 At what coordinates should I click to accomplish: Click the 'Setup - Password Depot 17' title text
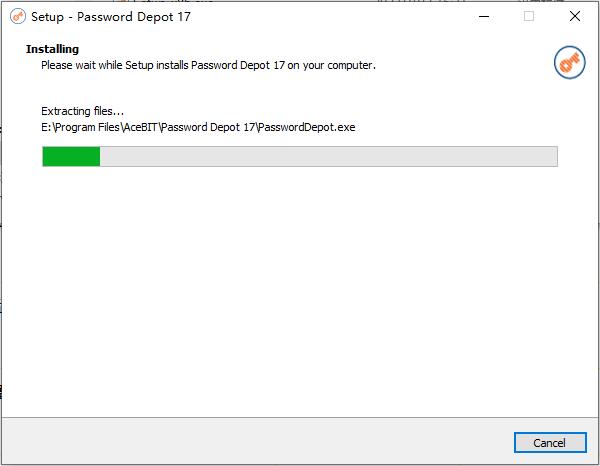point(111,17)
